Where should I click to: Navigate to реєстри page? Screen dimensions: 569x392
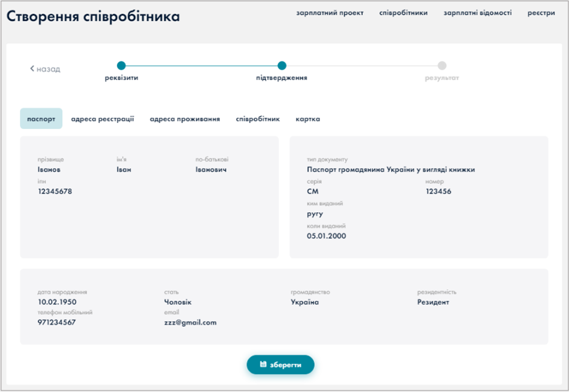pyautogui.click(x=541, y=13)
